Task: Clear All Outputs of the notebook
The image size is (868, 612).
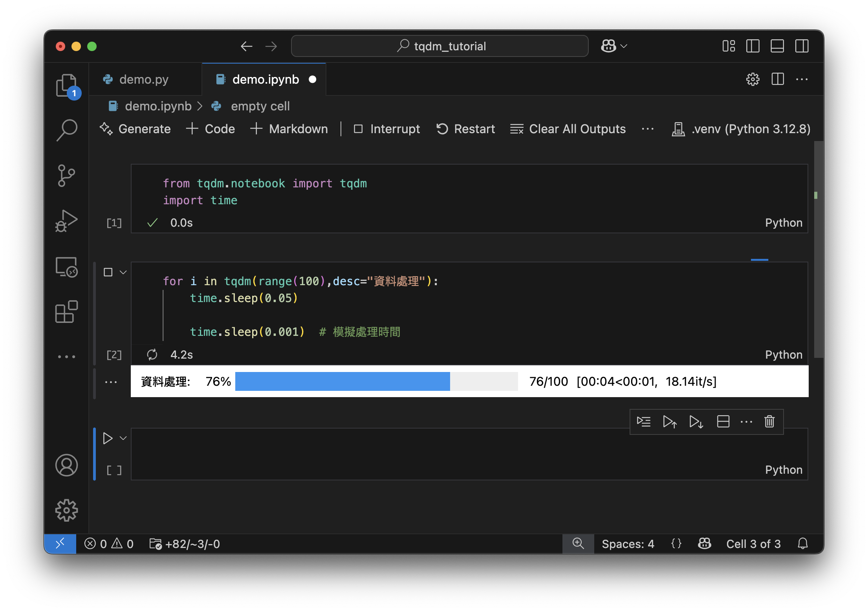Action: coord(568,129)
